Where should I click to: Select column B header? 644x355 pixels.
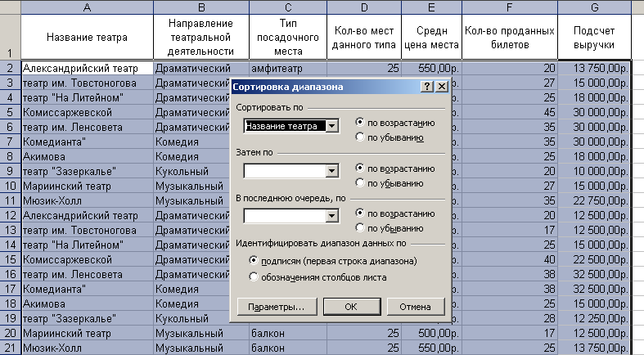(x=201, y=7)
